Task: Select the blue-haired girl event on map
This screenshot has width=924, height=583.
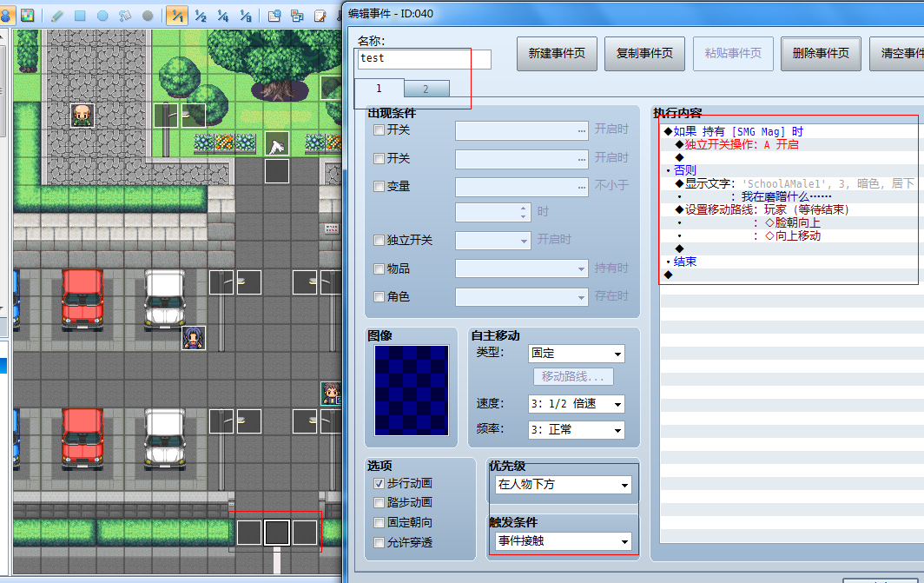Action: coord(194,338)
